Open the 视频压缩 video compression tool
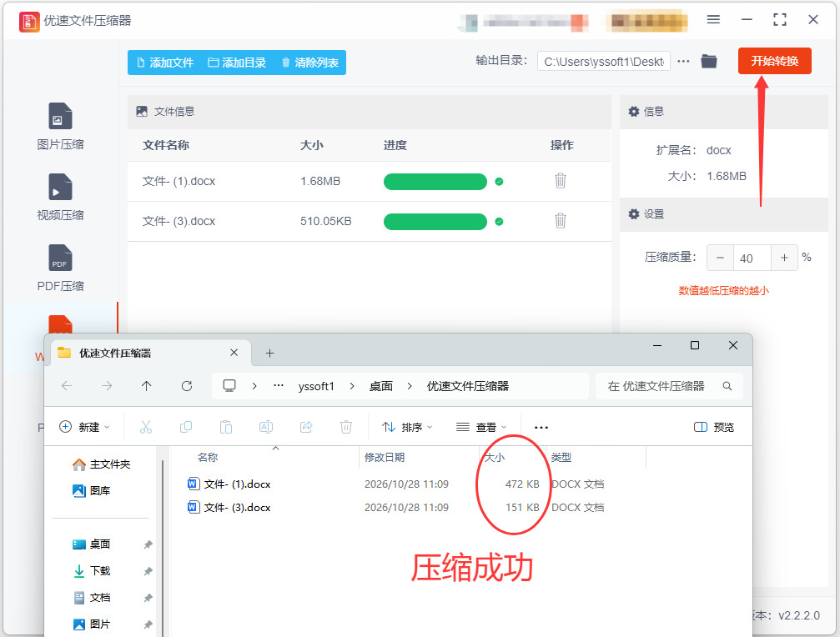Image resolution: width=840 pixels, height=637 pixels. point(60,197)
